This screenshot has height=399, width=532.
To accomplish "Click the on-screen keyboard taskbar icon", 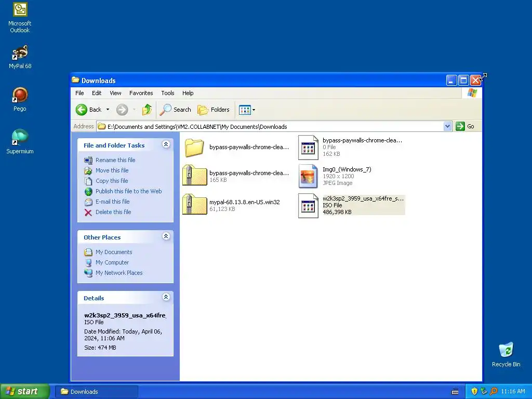I will [x=455, y=392].
